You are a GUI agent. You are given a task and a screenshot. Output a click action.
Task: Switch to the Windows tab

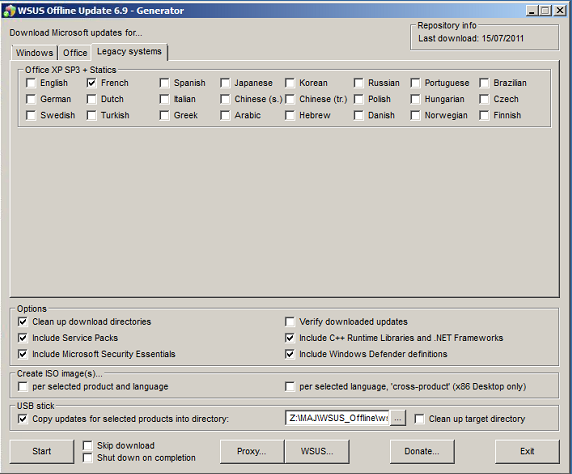coord(34,53)
